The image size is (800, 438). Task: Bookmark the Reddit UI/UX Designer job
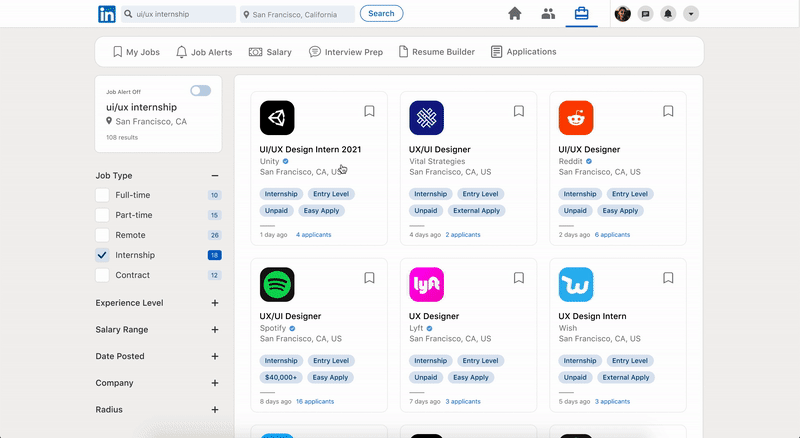pos(668,111)
